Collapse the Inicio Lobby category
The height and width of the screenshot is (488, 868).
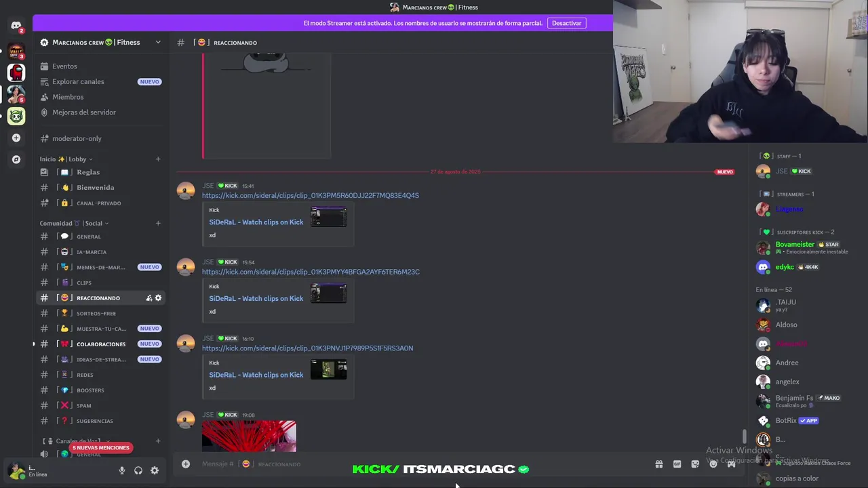[66, 159]
